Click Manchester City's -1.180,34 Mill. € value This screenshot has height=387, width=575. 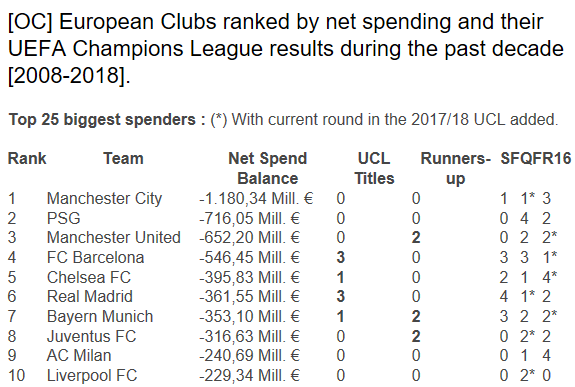[x=256, y=199]
